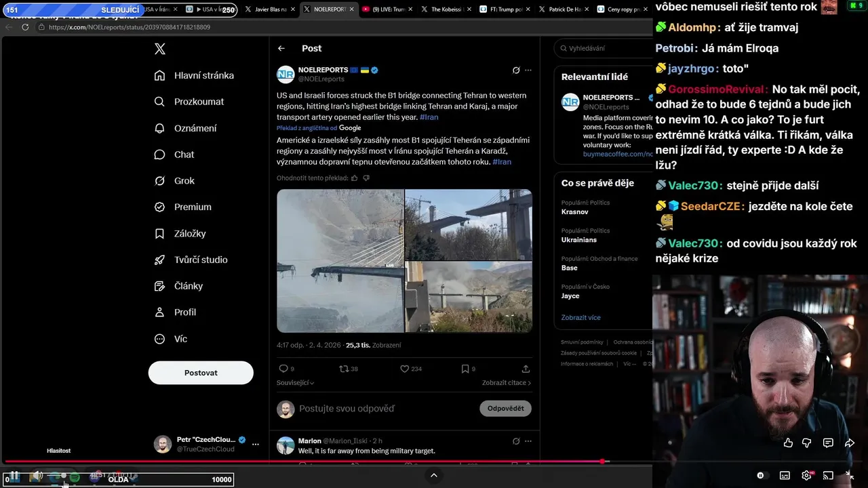The height and width of the screenshot is (488, 868).
Task: Pause the video playback
Action: point(13,477)
